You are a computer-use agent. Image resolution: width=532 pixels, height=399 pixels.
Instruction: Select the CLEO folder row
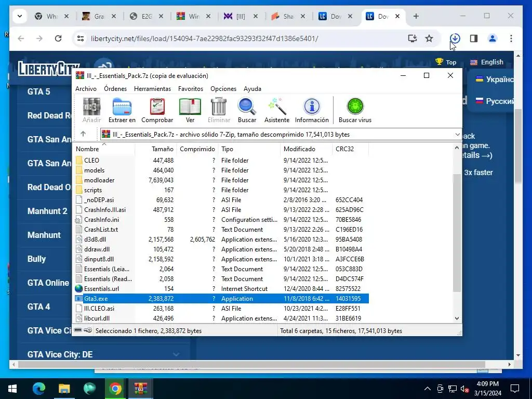[x=221, y=160]
